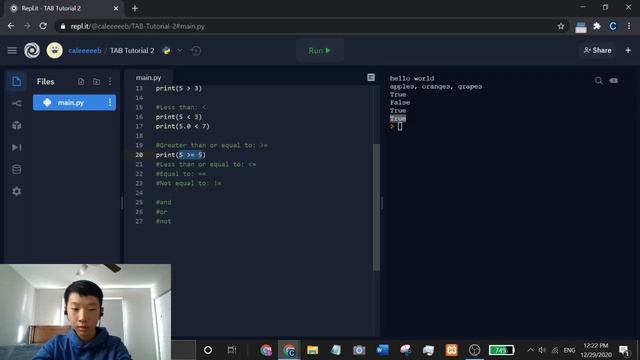Open the Packages sidebar icon

[16, 125]
